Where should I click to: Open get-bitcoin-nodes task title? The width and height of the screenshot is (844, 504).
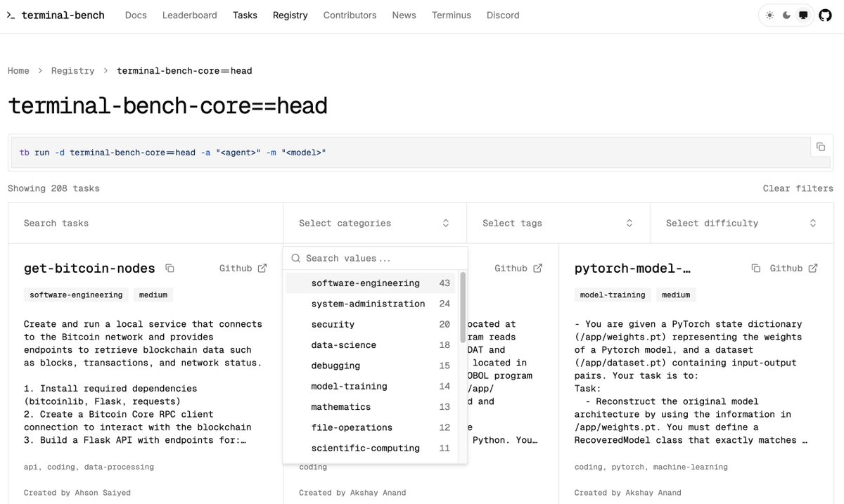click(89, 269)
